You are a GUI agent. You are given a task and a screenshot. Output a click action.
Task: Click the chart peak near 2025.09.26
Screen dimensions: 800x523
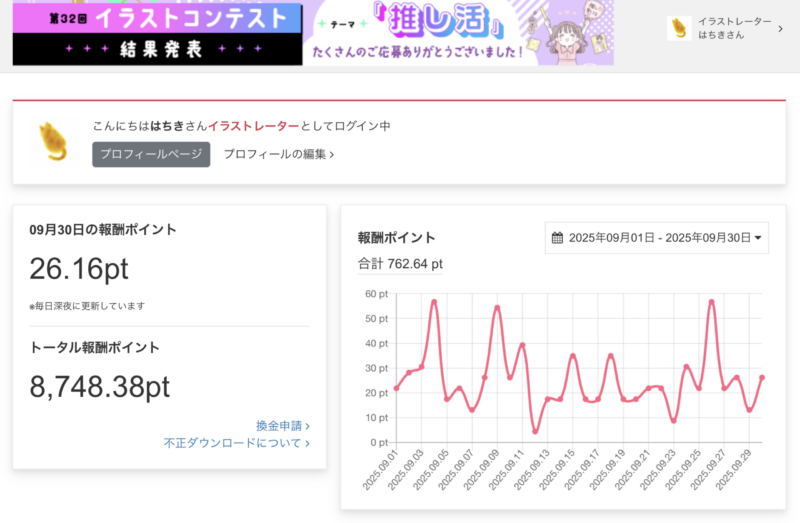coord(711,301)
